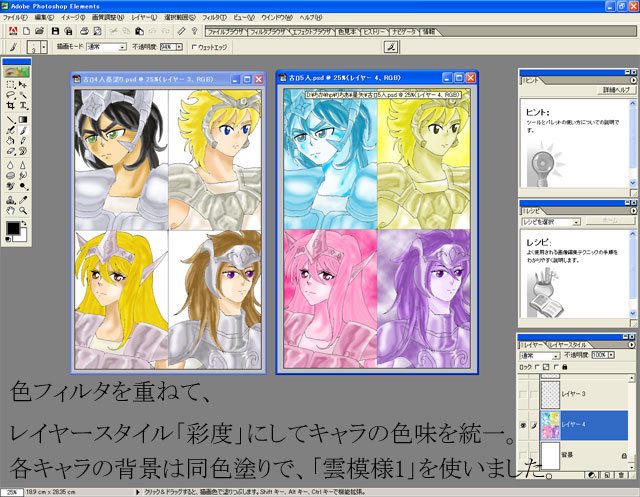This screenshot has width=640, height=497.
Task: Open the レシピを選択 dropdown
Action: click(x=576, y=222)
